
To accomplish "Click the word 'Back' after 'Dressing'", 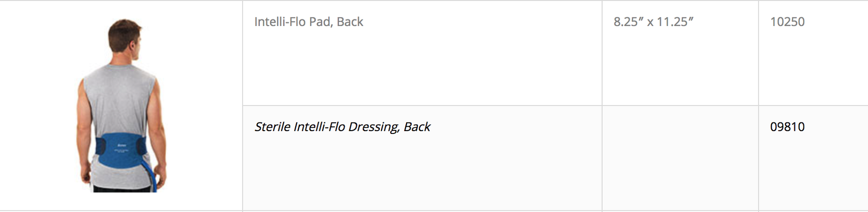I will 417,127.
